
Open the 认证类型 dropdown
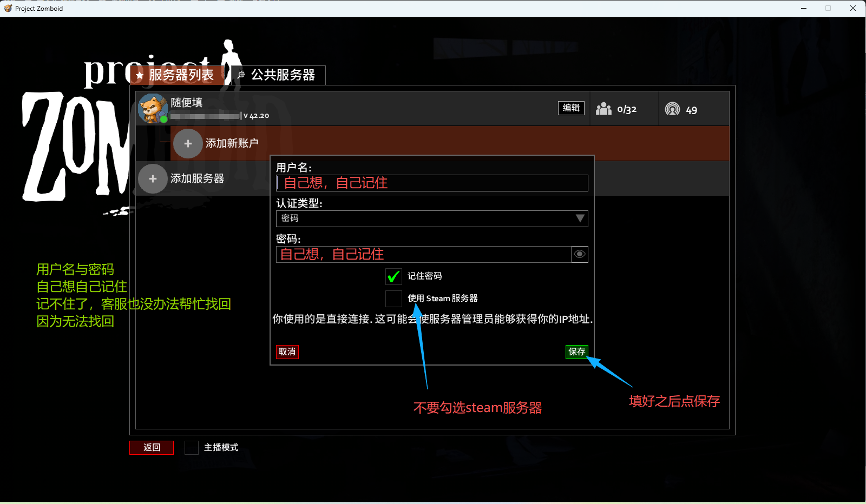point(432,218)
